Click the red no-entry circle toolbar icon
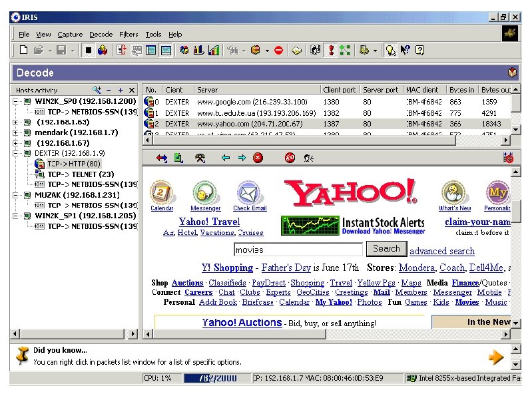Screen dimensions: 532x398 click(x=278, y=51)
